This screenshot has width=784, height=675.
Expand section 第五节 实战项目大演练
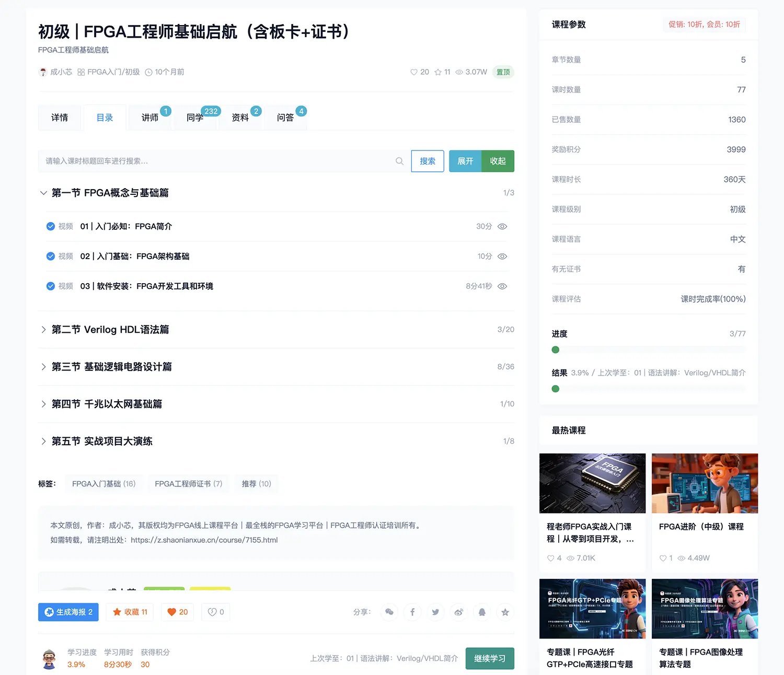pos(44,441)
